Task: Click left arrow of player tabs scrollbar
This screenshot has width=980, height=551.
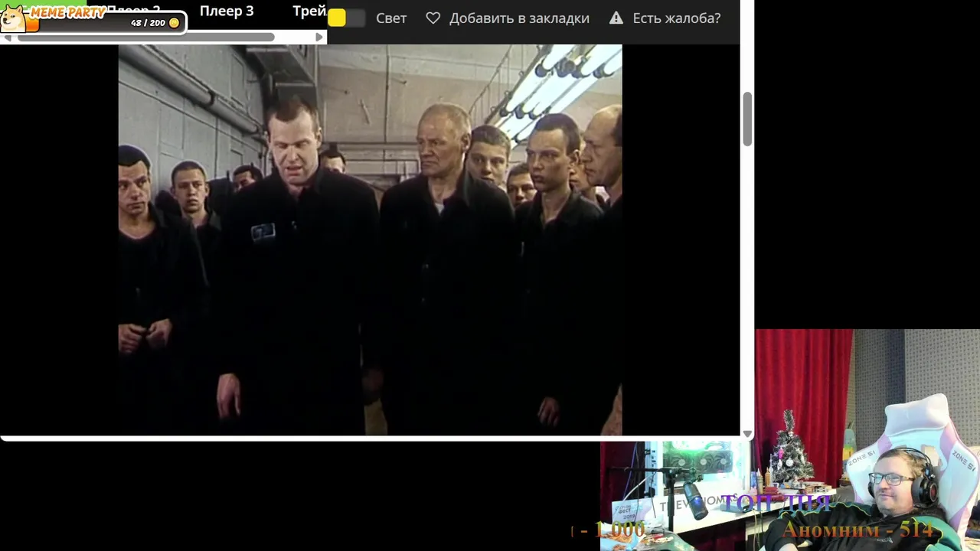Action: click(7, 37)
